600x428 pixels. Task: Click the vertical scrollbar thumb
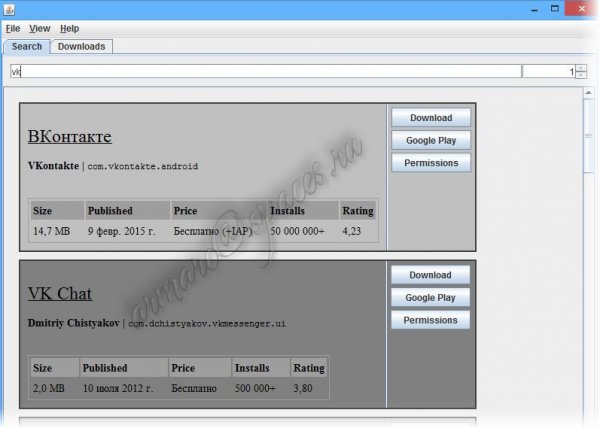[589, 136]
